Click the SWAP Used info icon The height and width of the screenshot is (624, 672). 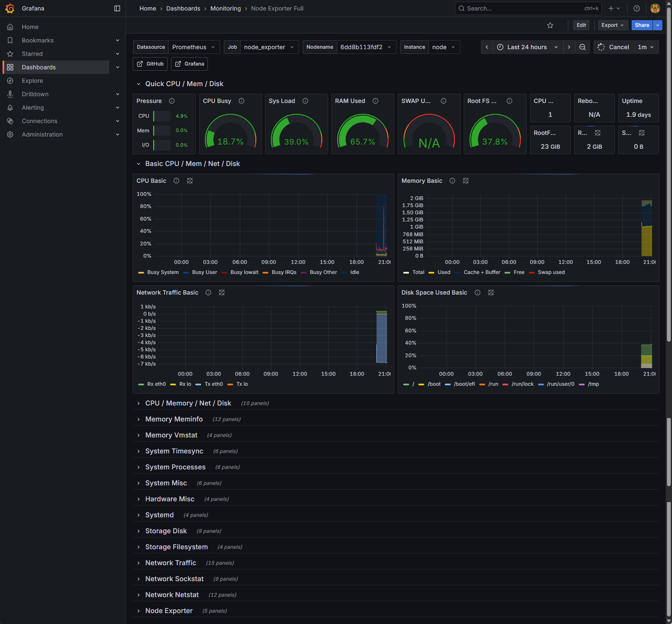coord(444,101)
